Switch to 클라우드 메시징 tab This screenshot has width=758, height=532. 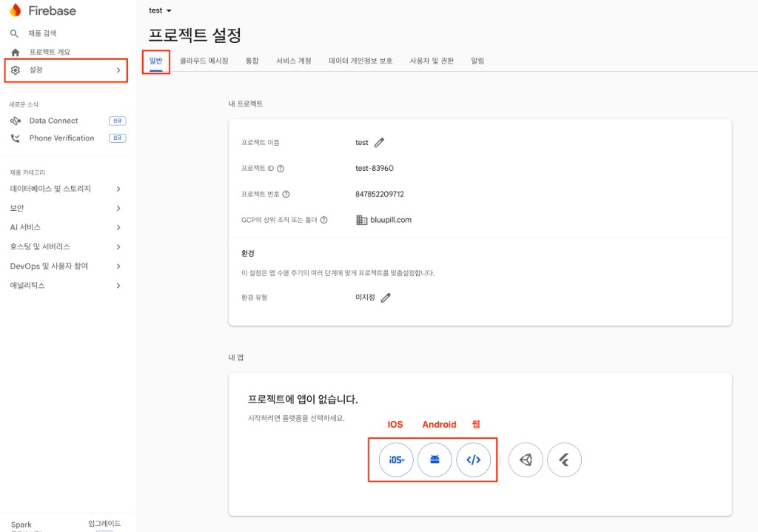click(204, 61)
